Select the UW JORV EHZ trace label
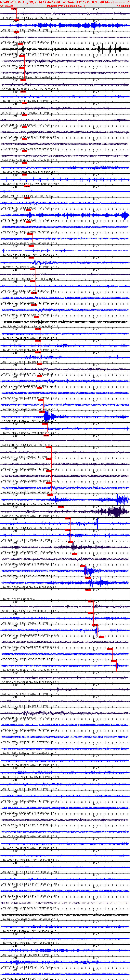Image resolution: width=130 pixels, height=980 pixels. pyautogui.click(x=30, y=196)
